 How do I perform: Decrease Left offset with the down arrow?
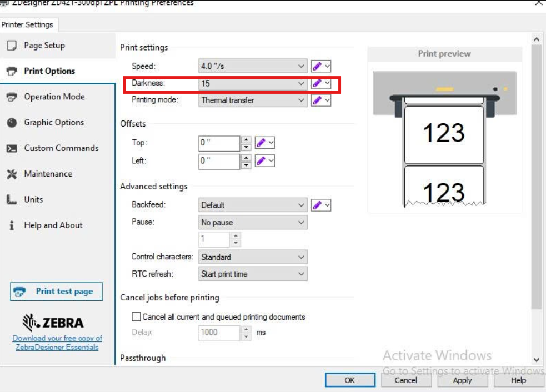246,165
